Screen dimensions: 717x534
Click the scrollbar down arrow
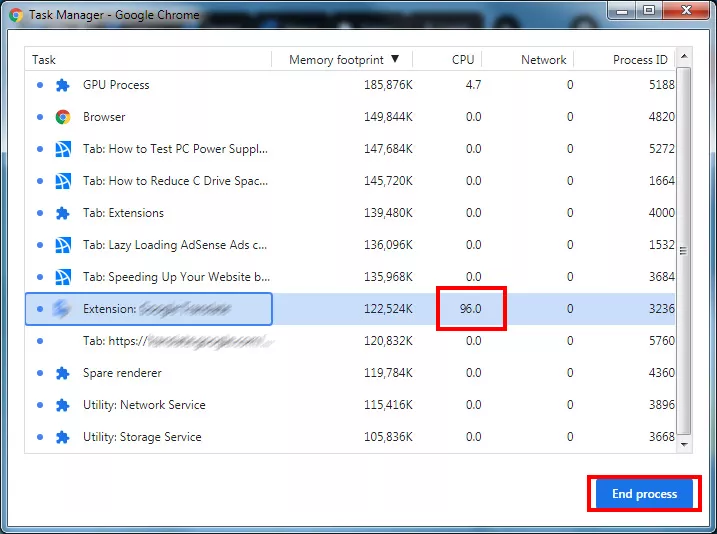[684, 444]
